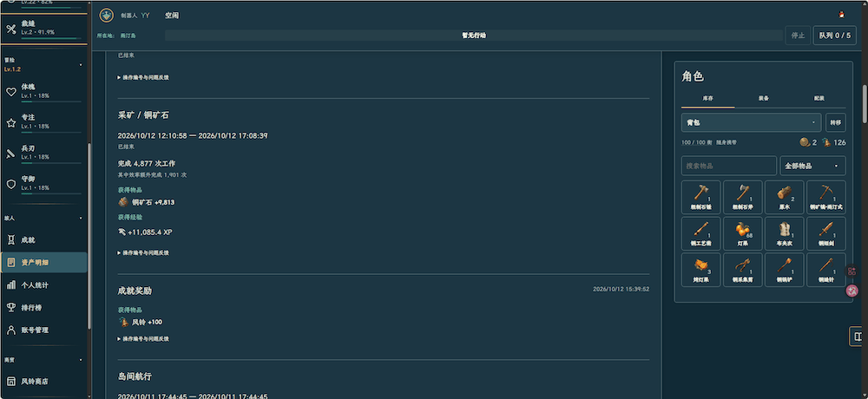Collapse the 冒险 sidebar section
This screenshot has width=868, height=399.
click(x=82, y=65)
